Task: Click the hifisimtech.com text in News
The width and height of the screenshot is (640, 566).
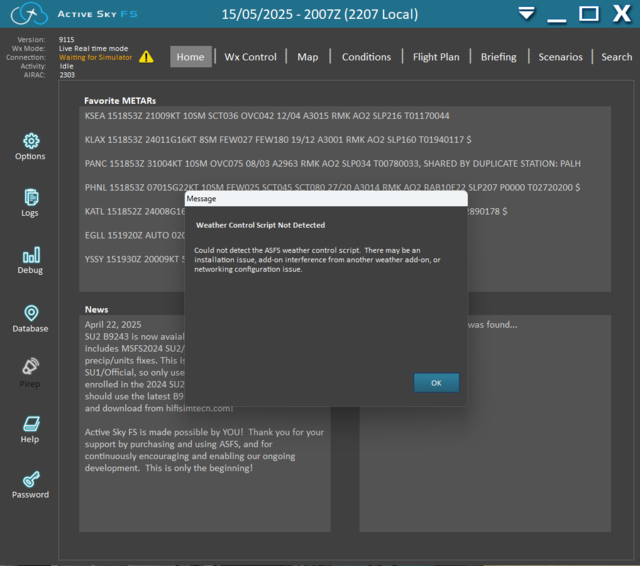Action: point(200,408)
